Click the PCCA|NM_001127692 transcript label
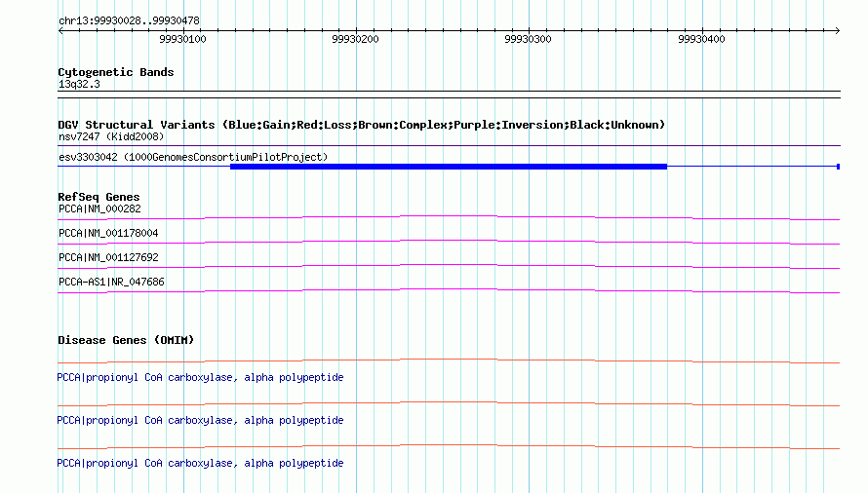The image size is (868, 493). pyautogui.click(x=108, y=258)
